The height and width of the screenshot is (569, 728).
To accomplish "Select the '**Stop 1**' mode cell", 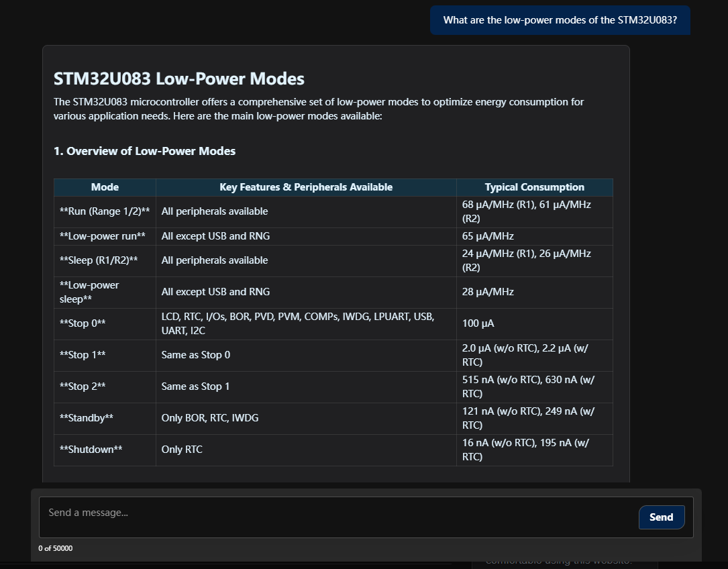I will (x=105, y=356).
